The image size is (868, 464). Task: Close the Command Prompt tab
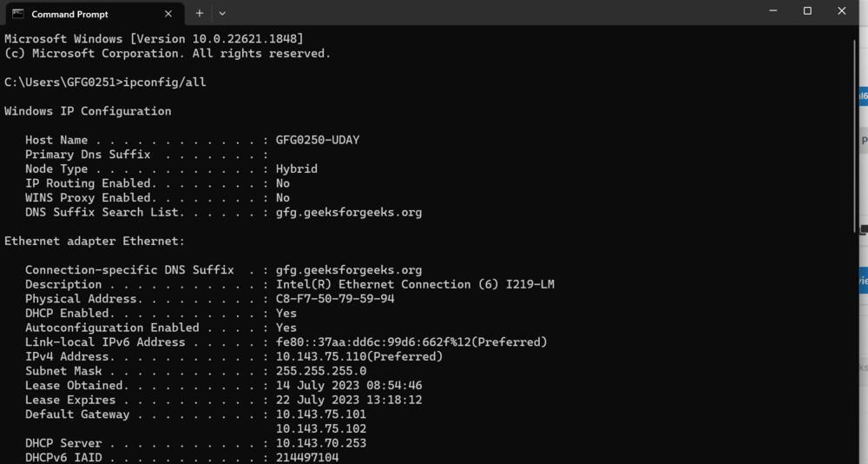(x=168, y=13)
